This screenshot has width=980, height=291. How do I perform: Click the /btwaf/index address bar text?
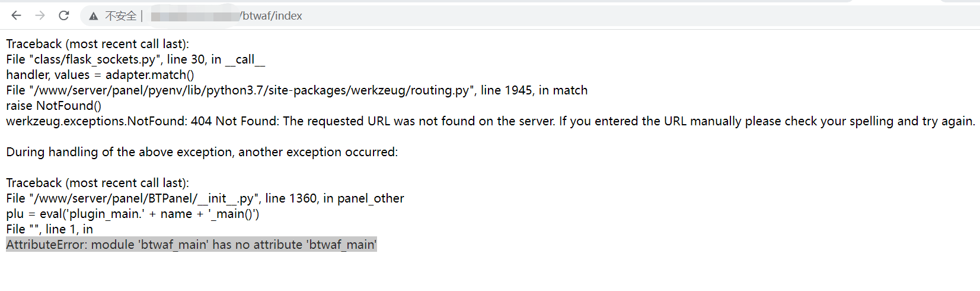[x=271, y=16]
